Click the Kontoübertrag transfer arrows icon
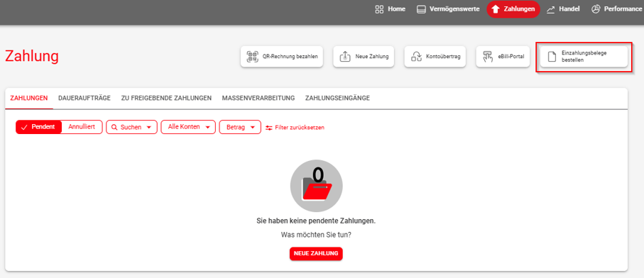The image size is (644, 278). 417,57
